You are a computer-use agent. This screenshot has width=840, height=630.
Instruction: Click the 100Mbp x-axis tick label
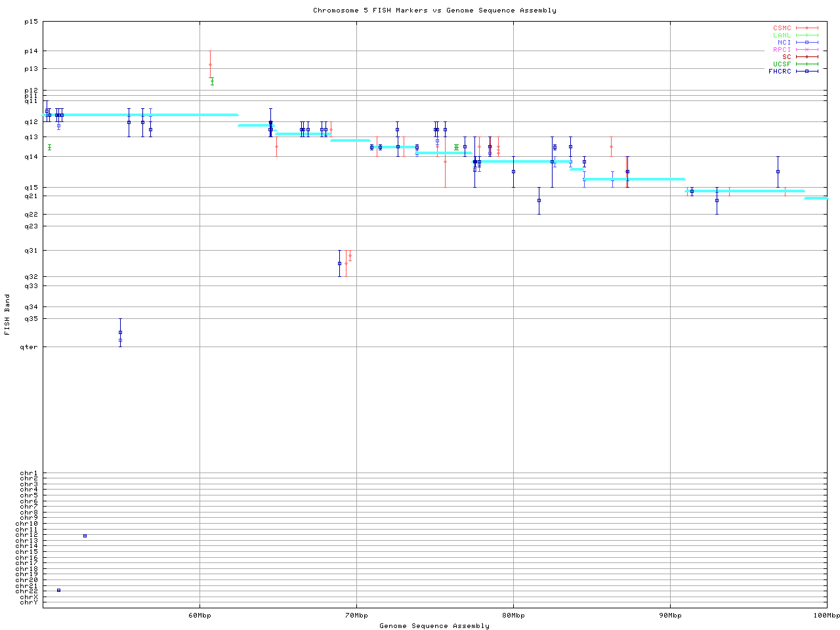826,616
